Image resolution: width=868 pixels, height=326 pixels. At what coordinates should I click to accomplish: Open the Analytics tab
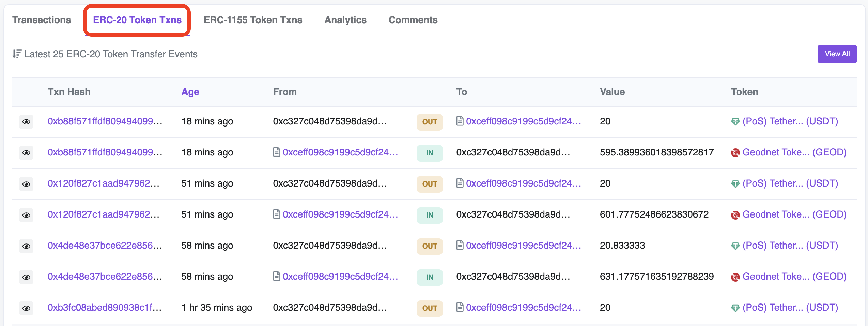pos(345,20)
